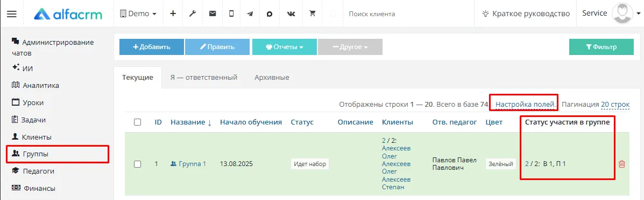This screenshot has height=200, width=644.
Task: Sort by Статус column header
Action: 302,122
